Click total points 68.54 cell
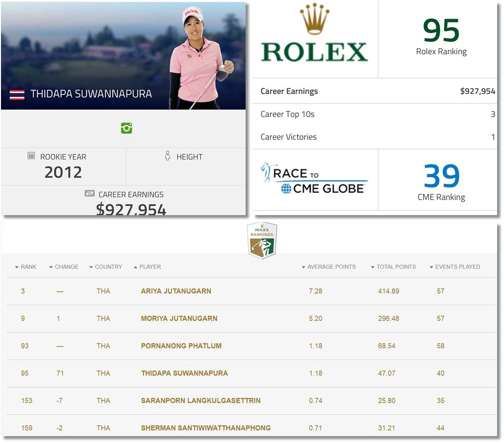504x443 pixels. [387, 346]
